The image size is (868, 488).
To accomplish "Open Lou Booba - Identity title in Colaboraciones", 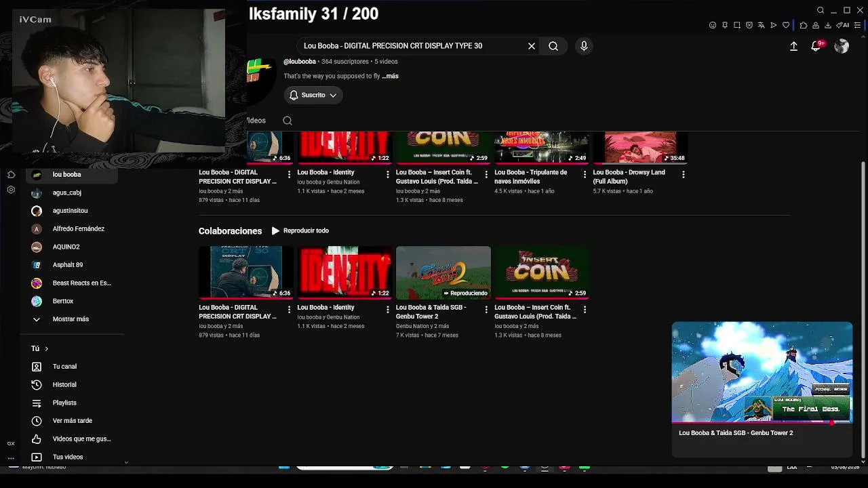I will coord(325,308).
